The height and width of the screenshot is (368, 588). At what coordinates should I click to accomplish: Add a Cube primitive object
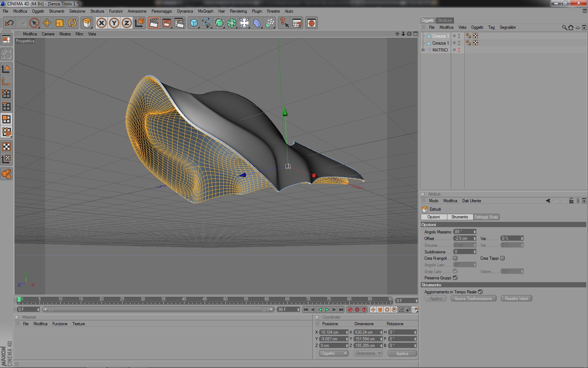point(194,23)
